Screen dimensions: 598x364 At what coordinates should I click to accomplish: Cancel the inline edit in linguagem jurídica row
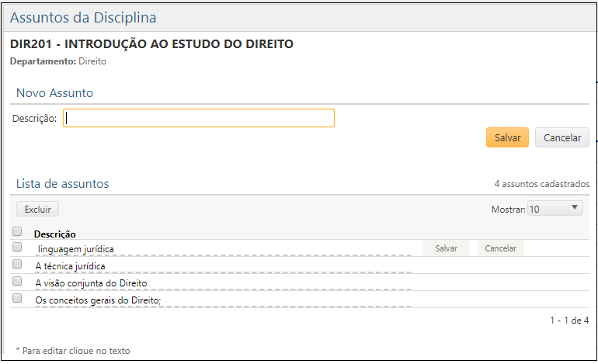click(x=500, y=248)
